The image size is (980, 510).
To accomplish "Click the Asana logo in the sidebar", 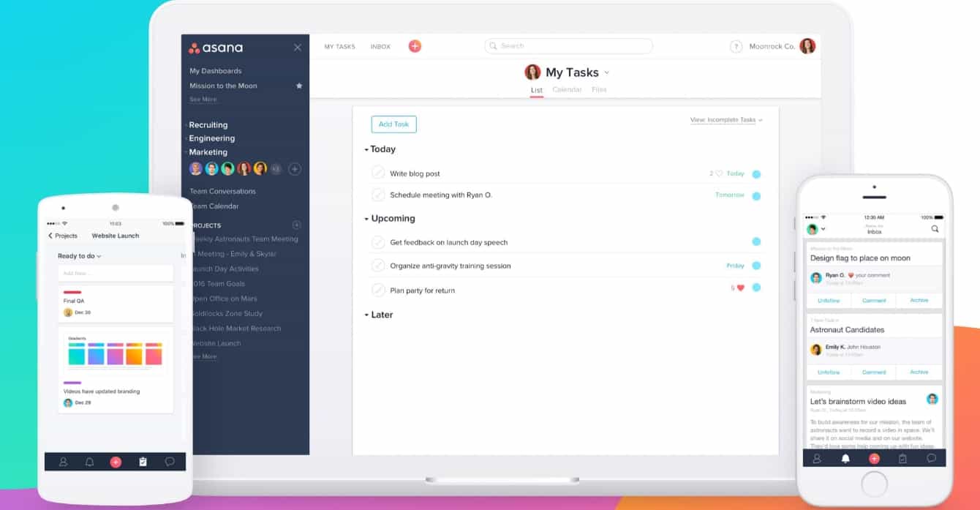I will point(216,48).
